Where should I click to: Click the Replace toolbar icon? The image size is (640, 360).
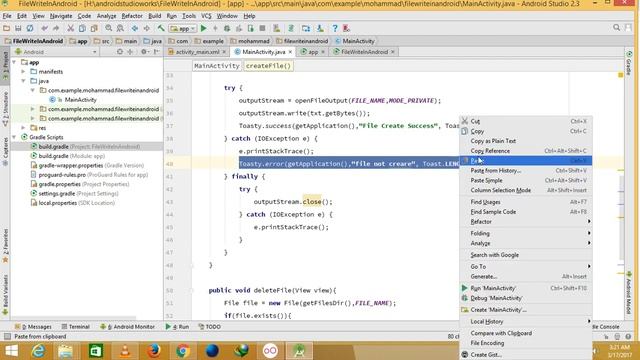pyautogui.click(x=120, y=29)
